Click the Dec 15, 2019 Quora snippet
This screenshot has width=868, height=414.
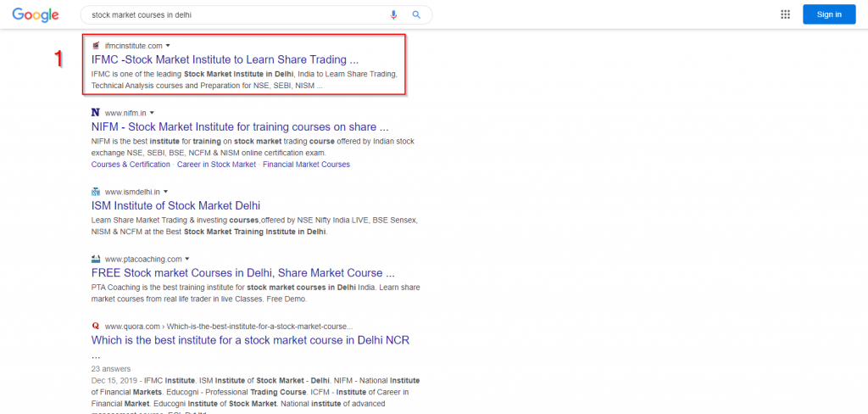(x=256, y=397)
